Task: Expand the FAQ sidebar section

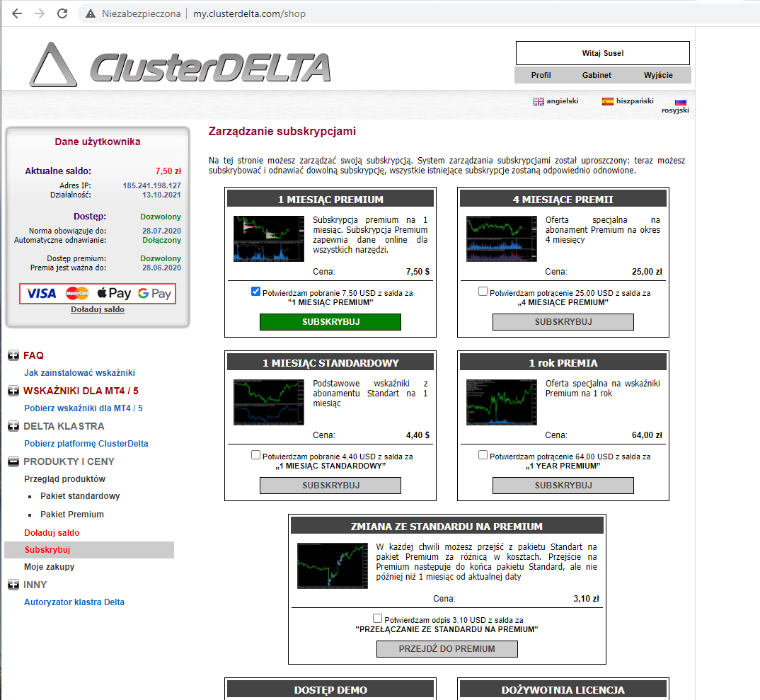Action: click(13, 355)
